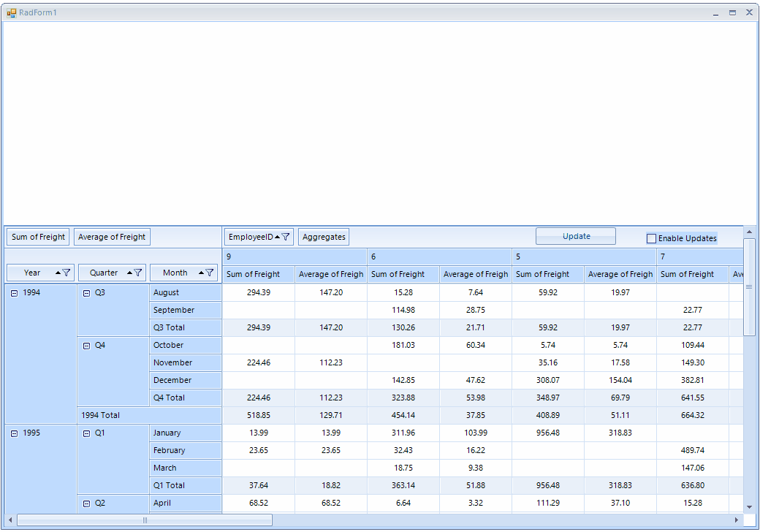Collapse the 1995 year group

(15, 433)
